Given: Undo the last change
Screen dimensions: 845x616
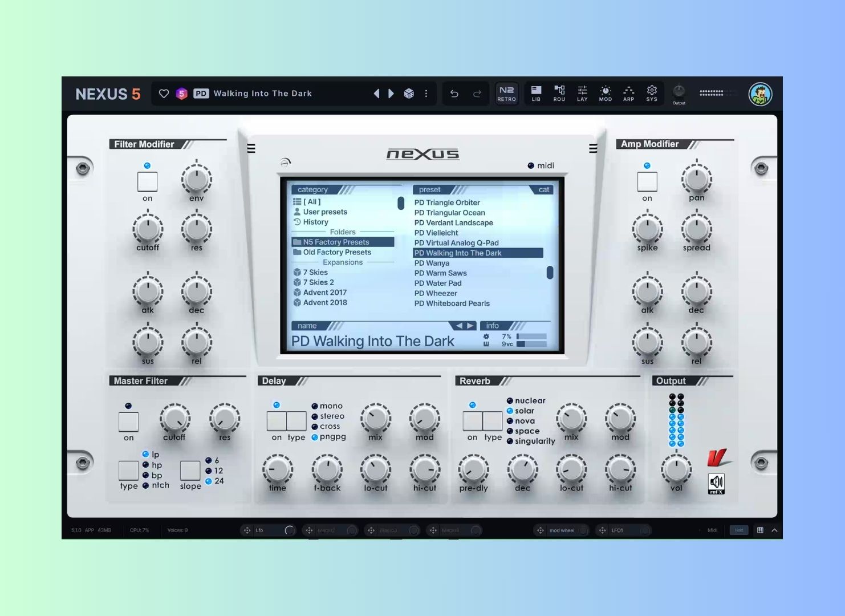Looking at the screenshot, I should (454, 94).
